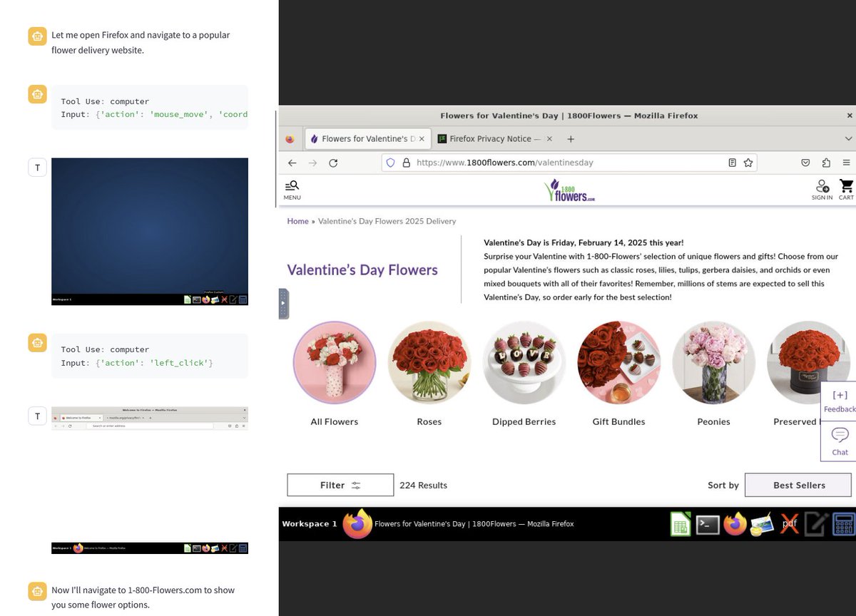Open the Filter options button
This screenshot has width=856, height=616.
click(x=340, y=485)
